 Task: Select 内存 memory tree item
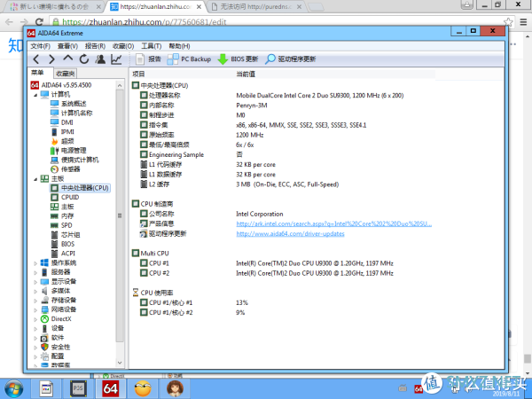pyautogui.click(x=62, y=215)
